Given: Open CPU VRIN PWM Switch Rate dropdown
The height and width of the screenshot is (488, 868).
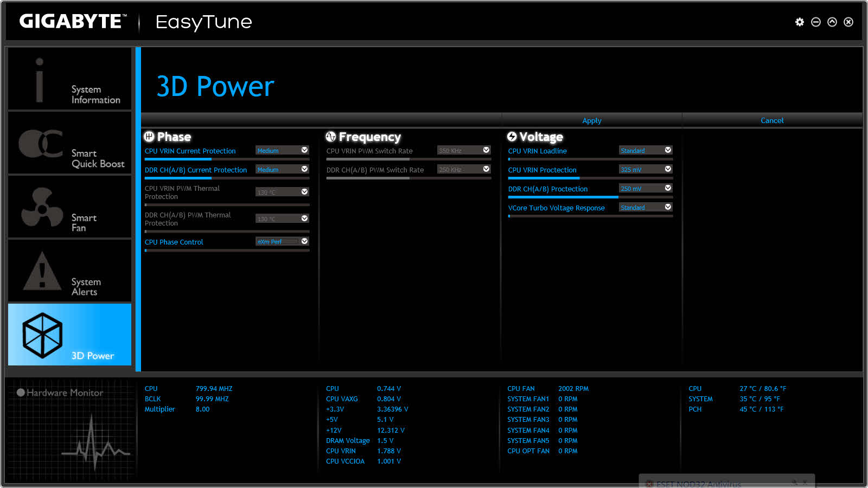Looking at the screenshot, I should (464, 150).
